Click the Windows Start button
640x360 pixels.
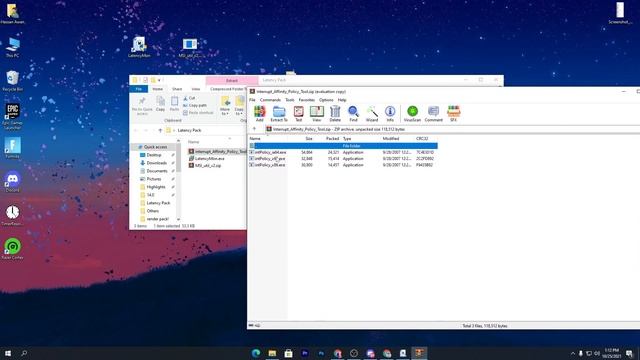[x=8, y=353]
